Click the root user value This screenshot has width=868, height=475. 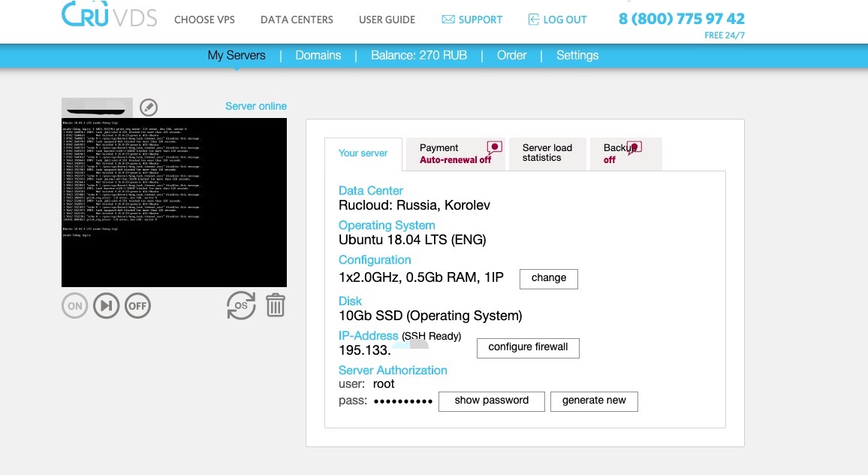coord(384,384)
